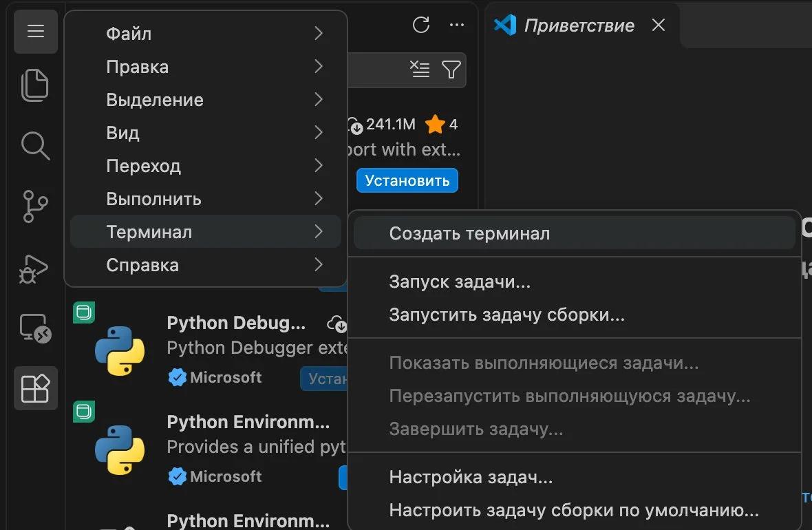Click disabled item Перезапустить выполняющуюся задачу...
This screenshot has height=530, width=812.
coord(575,396)
